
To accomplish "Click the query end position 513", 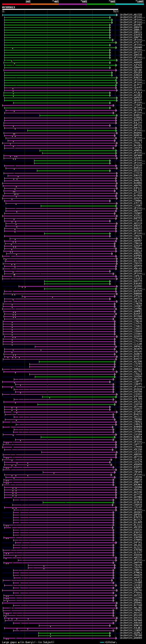I will [115, 11].
